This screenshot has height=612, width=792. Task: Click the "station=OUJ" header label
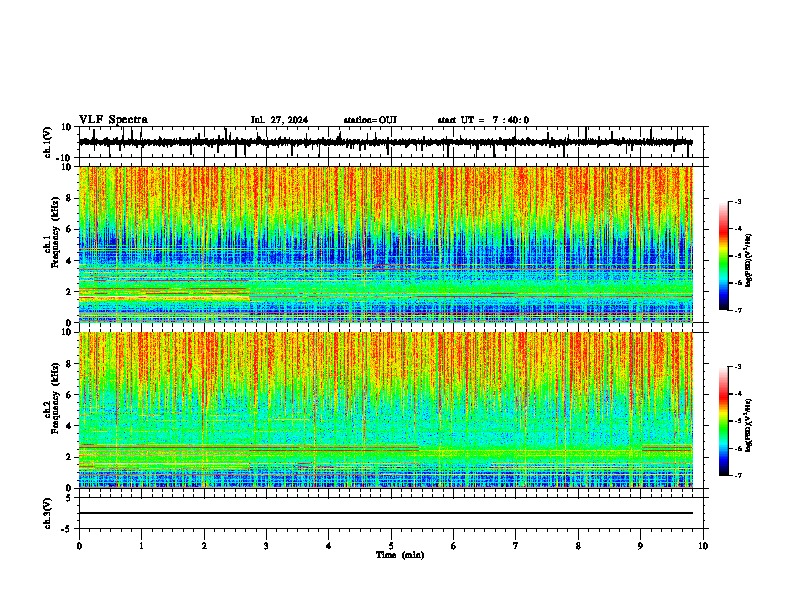click(x=370, y=120)
